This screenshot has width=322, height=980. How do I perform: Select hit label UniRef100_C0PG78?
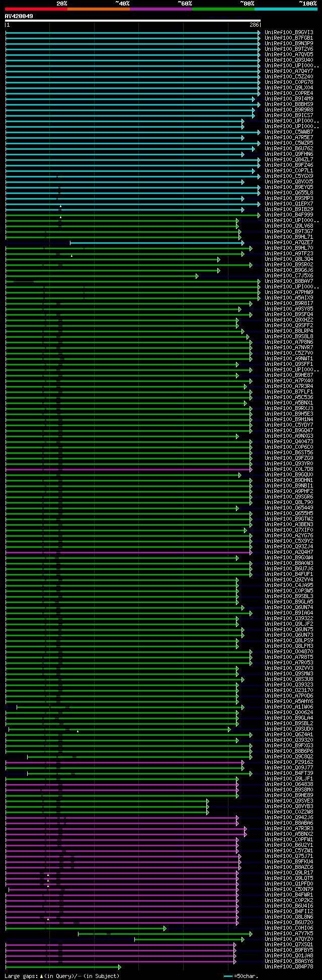(x=289, y=82)
